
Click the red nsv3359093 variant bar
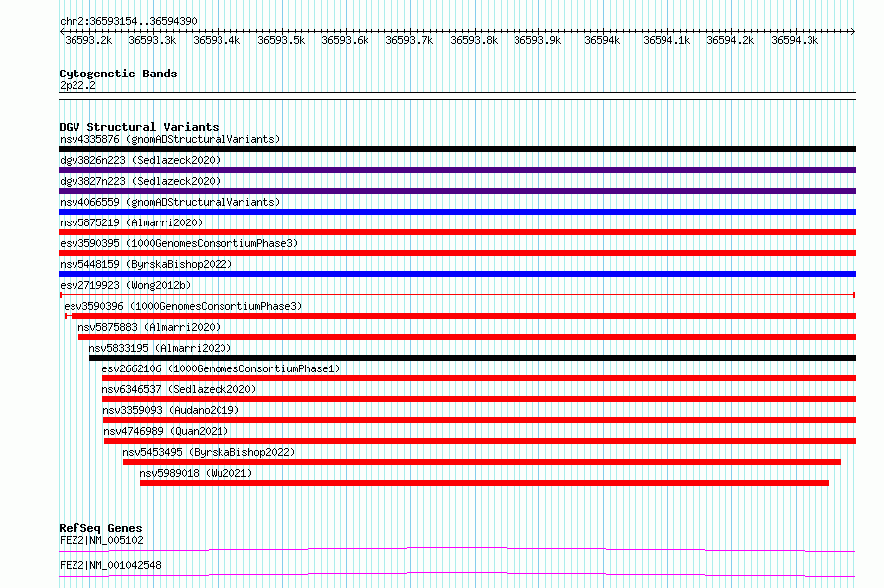(x=480, y=420)
